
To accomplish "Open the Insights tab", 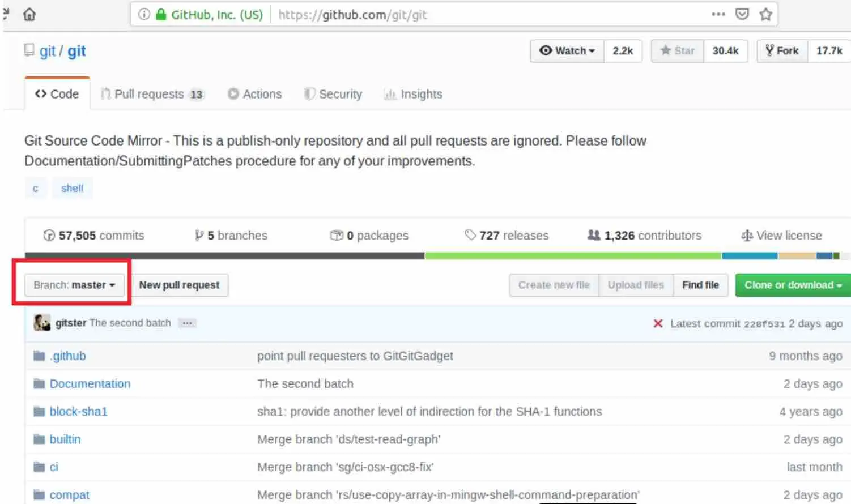I will coord(413,94).
